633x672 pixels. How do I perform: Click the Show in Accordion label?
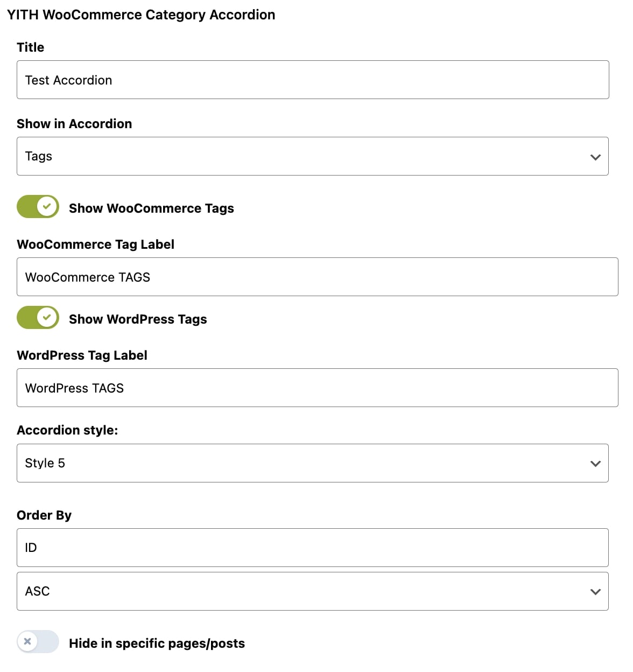click(x=74, y=124)
